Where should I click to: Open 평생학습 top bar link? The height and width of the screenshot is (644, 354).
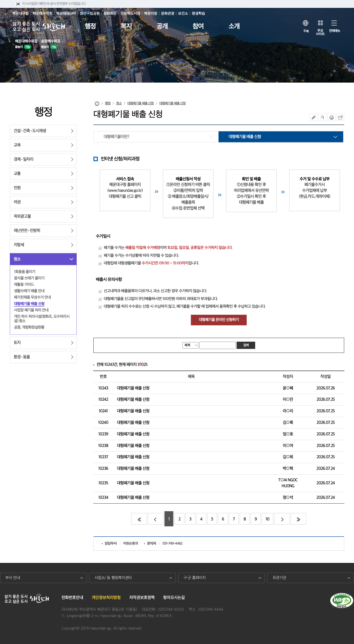198,13
